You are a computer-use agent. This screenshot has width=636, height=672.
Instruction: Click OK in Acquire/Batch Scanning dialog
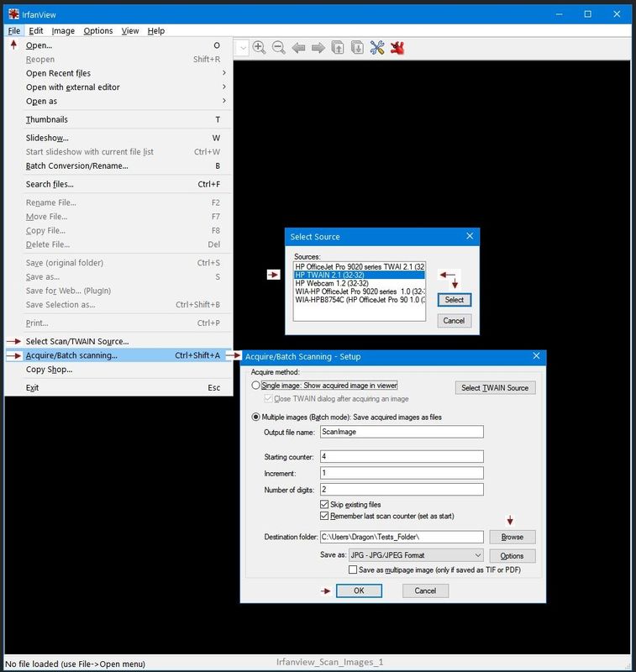[x=359, y=591]
